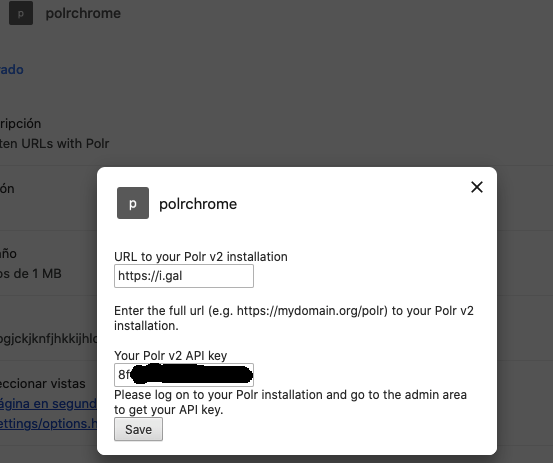This screenshot has width=553, height=463.
Task: Click the 'eccionar vistas' label on the left
Action: tap(43, 384)
